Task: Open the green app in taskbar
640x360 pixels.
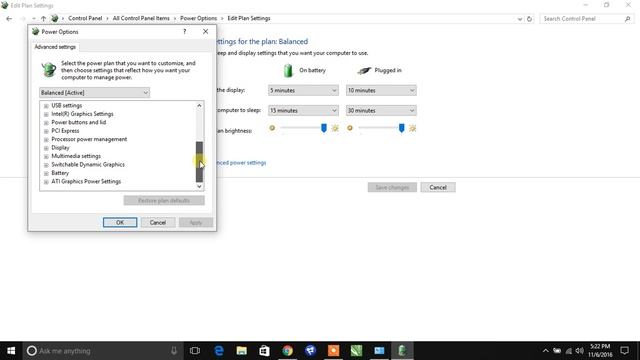Action: [x=356, y=351]
